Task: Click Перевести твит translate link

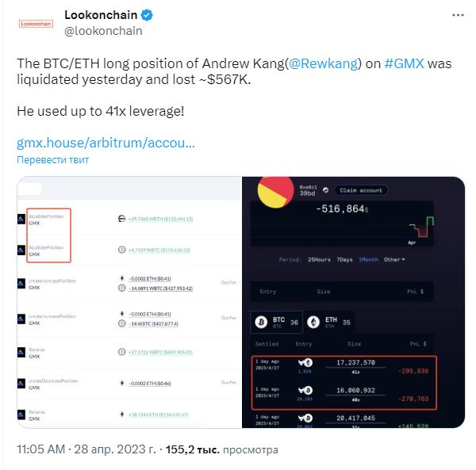Action: (x=53, y=160)
